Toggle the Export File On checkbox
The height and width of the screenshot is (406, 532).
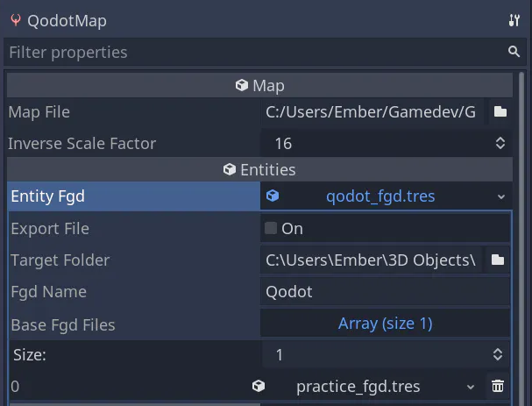[x=271, y=228]
